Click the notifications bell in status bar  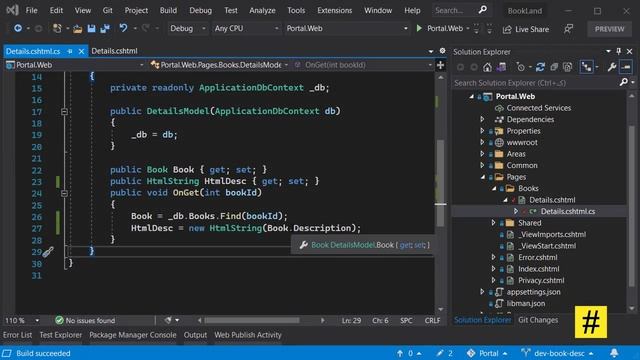pyautogui.click(x=614, y=353)
